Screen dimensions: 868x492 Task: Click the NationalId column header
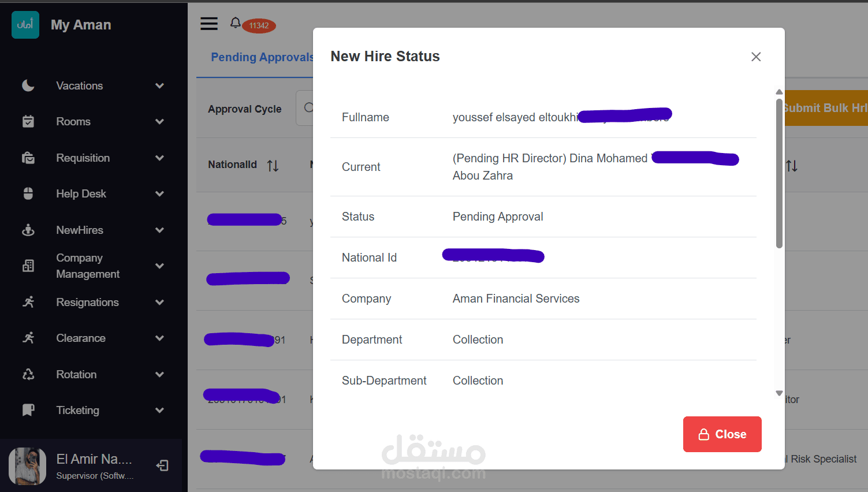pyautogui.click(x=232, y=165)
